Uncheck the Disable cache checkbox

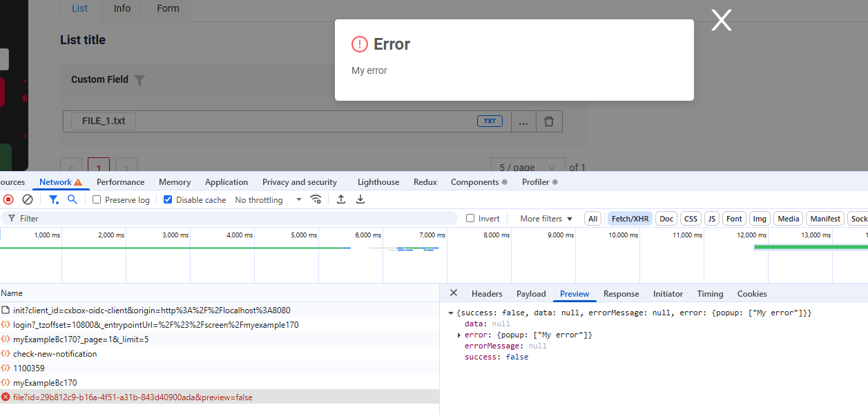tap(168, 199)
